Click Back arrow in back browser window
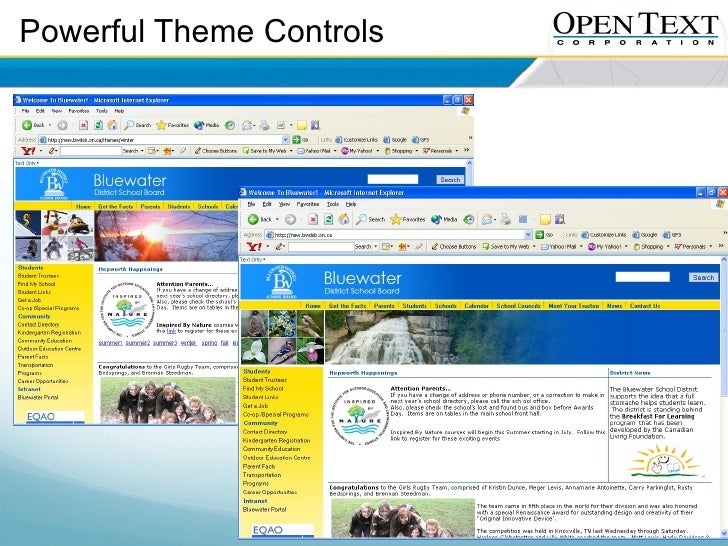Viewport: 728px width, 546px height. (x=27, y=125)
